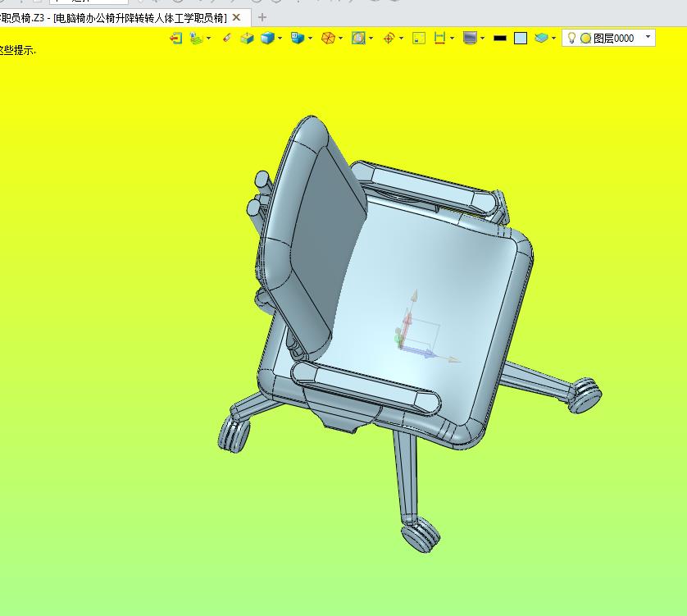The width and height of the screenshot is (687, 616).
Task: Click the black line color swatch
Action: [x=500, y=39]
